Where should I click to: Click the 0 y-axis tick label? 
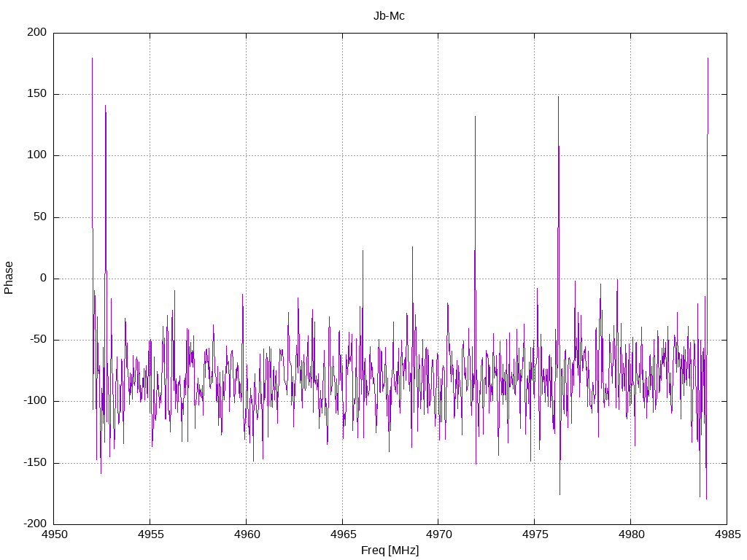pyautogui.click(x=43, y=278)
